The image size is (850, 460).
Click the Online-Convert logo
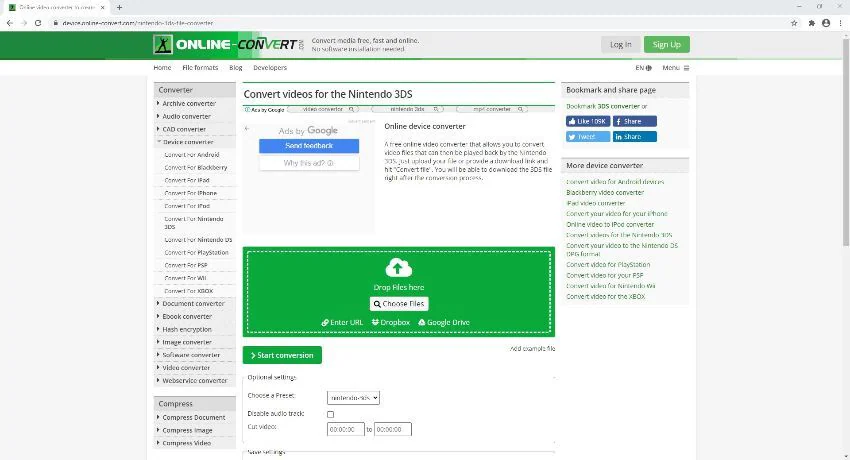pos(228,44)
